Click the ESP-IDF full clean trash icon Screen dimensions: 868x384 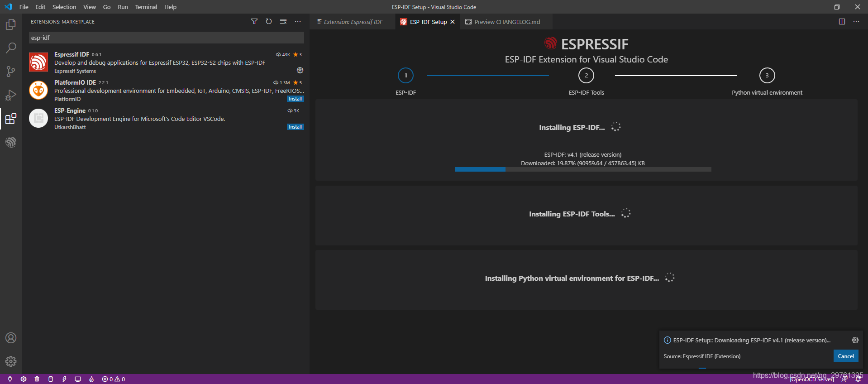coord(37,379)
